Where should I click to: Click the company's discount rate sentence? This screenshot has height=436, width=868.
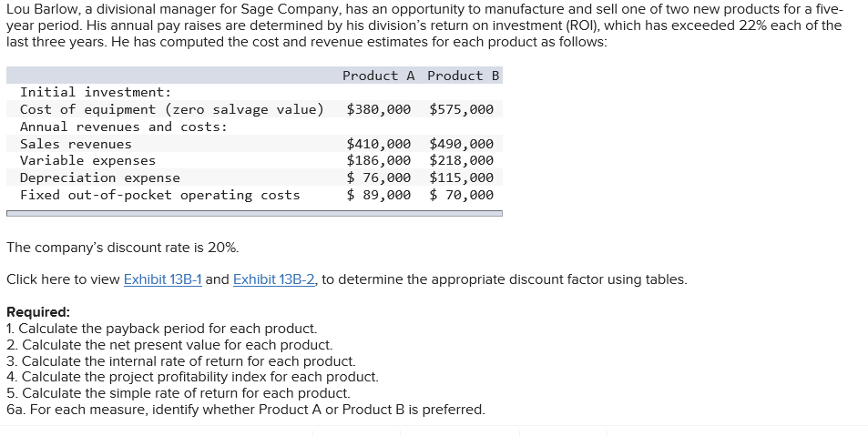point(123,248)
